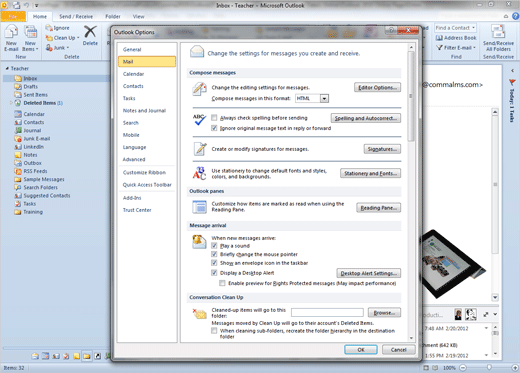Open the New Items icon

pos(31,32)
